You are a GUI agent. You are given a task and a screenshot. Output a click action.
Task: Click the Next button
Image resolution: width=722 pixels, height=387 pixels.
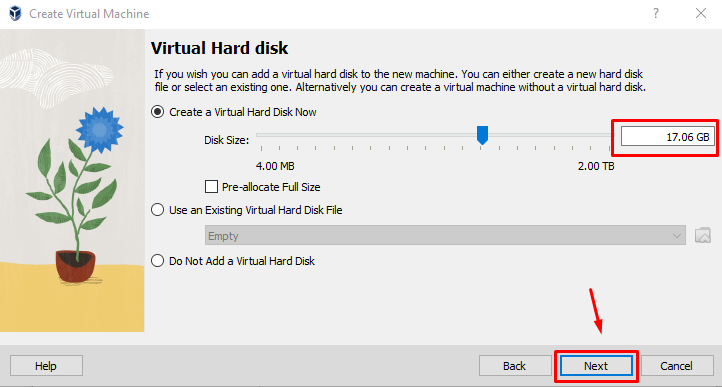click(596, 366)
